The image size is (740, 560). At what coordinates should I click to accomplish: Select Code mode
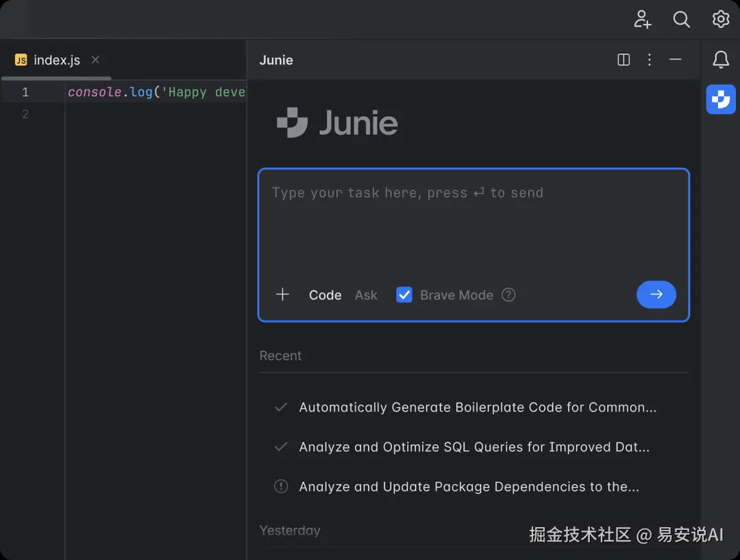coord(325,295)
